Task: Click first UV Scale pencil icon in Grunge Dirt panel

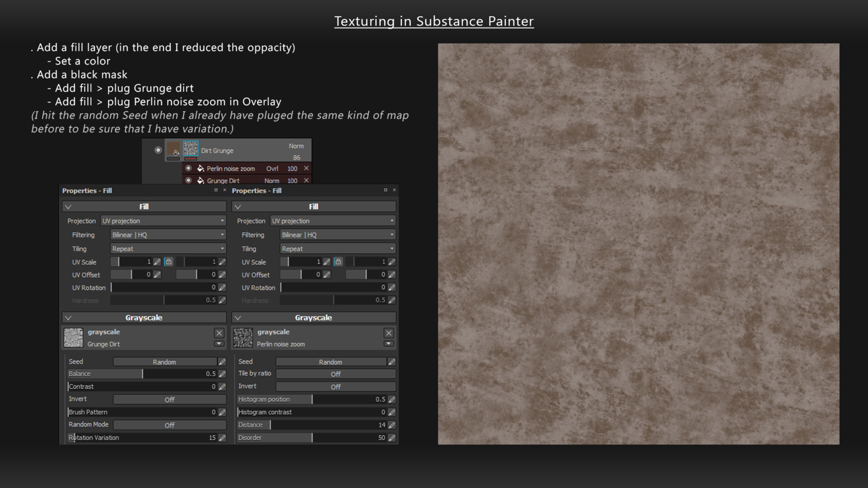Action: tap(157, 262)
